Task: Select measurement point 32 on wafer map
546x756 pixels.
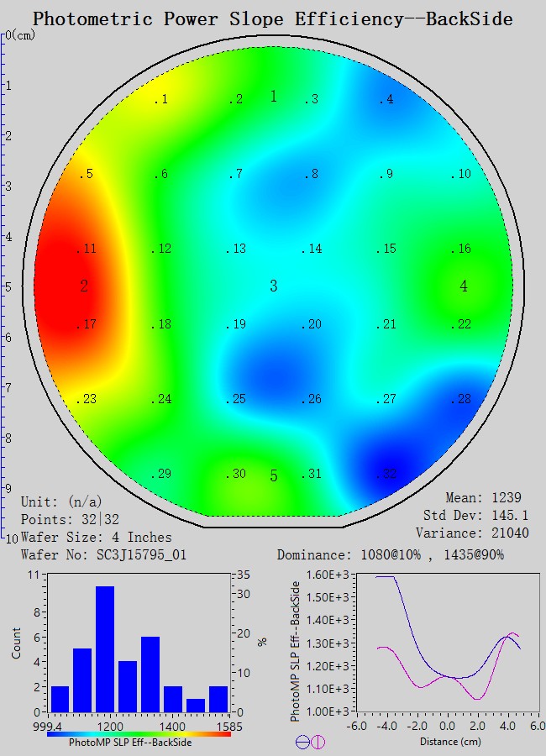Action: 386,475
